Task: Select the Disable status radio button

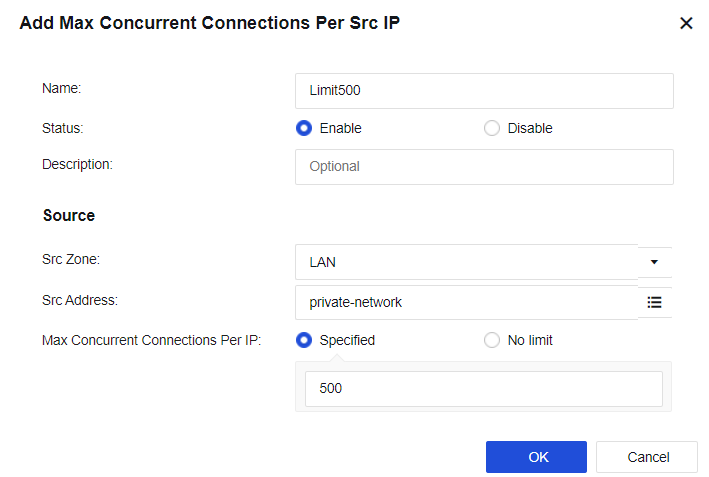Action: (492, 128)
